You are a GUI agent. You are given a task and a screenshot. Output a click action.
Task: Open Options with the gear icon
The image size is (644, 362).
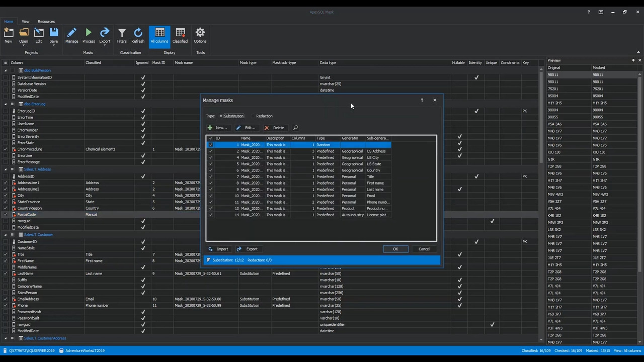[200, 32]
